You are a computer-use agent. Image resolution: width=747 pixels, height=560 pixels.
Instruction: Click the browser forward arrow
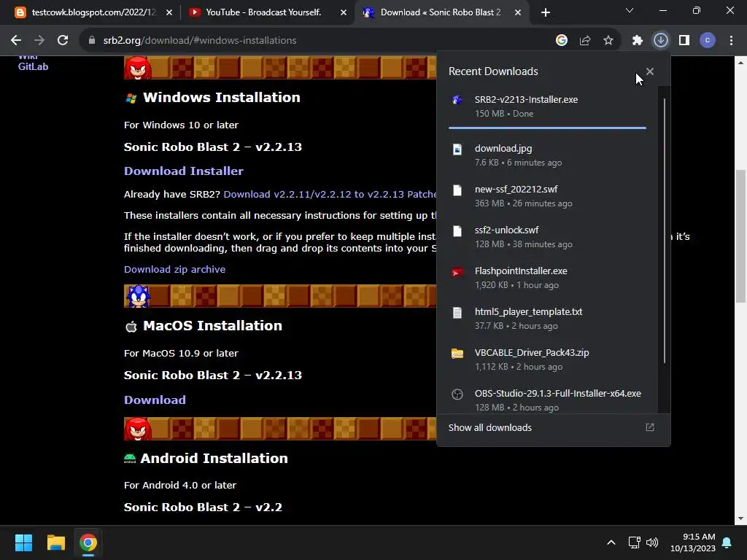tap(39, 41)
